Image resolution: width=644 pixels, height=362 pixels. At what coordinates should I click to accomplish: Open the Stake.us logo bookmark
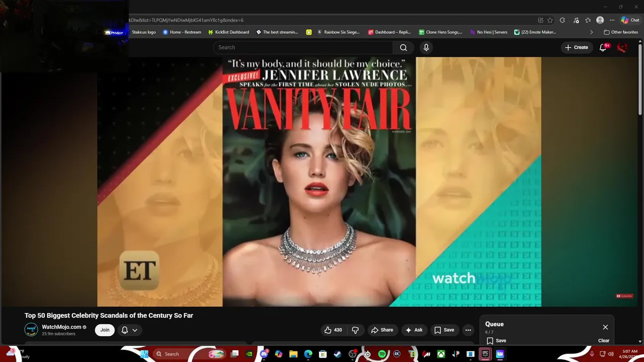(144, 32)
